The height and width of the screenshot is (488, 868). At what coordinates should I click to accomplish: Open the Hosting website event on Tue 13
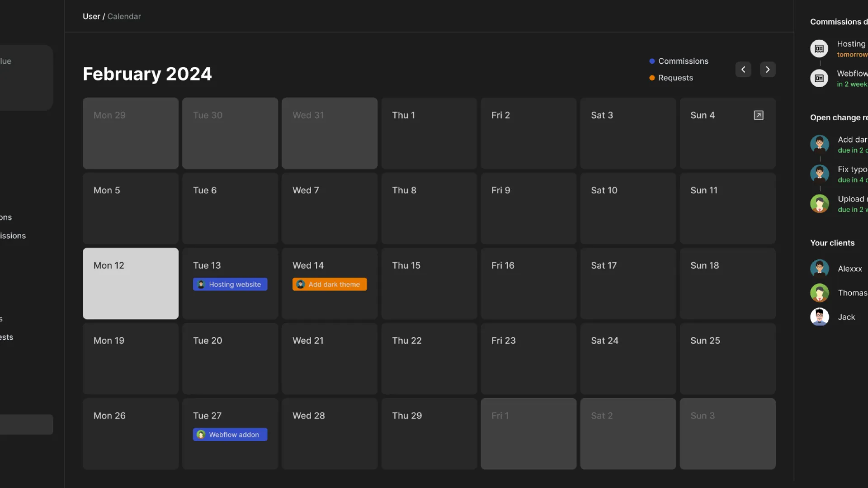click(230, 284)
